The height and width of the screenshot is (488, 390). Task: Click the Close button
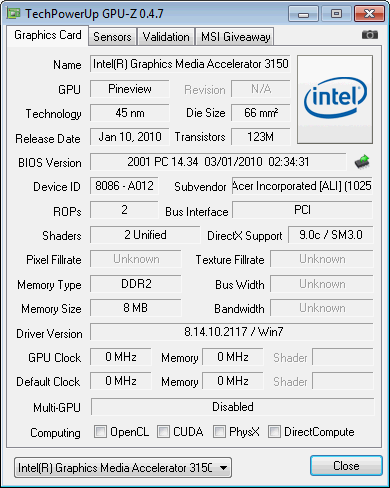pyautogui.click(x=346, y=466)
